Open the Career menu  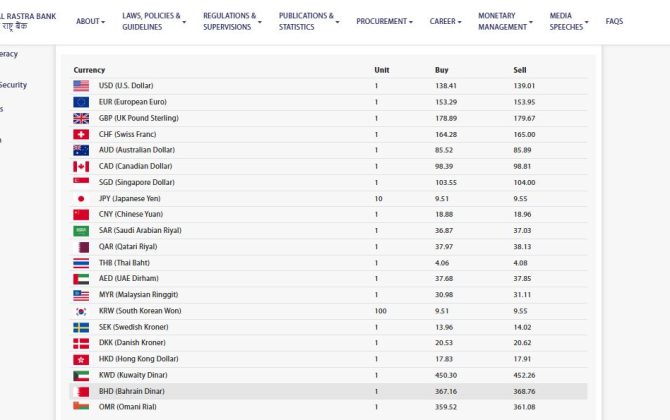tap(447, 21)
